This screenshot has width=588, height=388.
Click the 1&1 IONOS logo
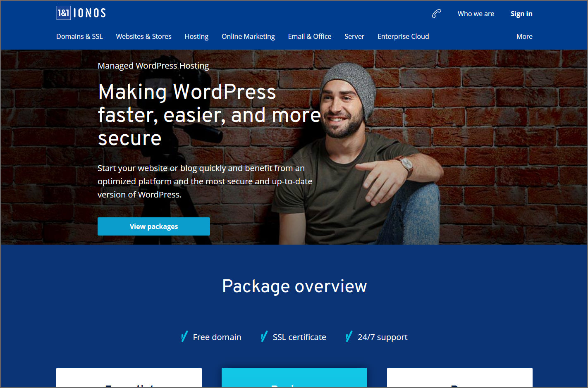tap(81, 13)
